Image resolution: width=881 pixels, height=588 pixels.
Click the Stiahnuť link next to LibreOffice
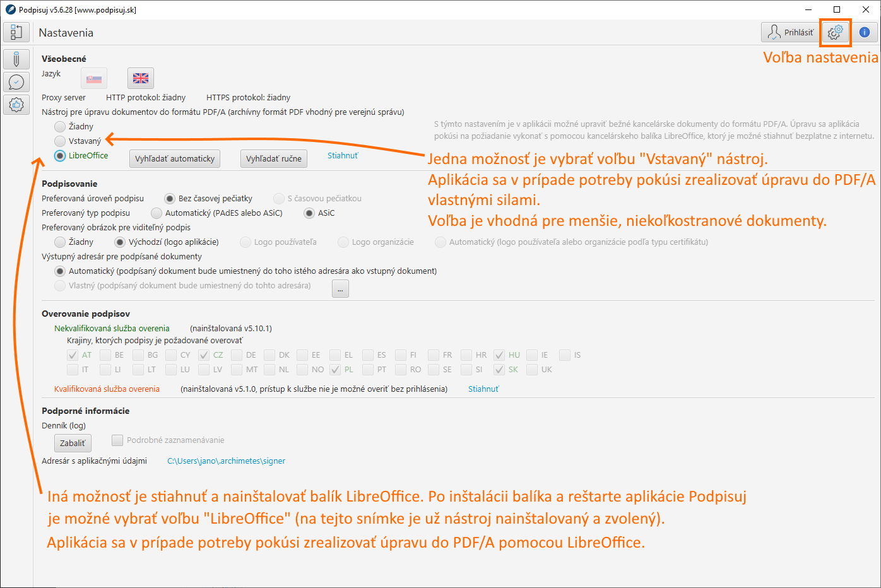click(343, 156)
